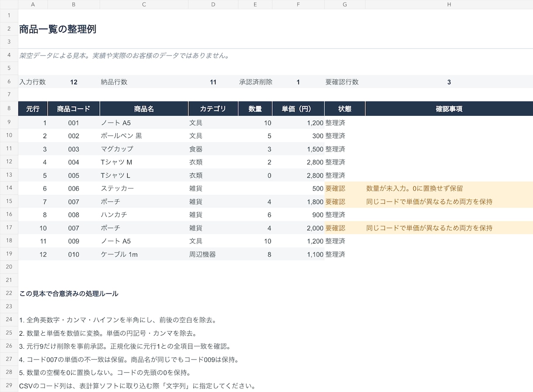
Task: Click the 元行 table header
Action: point(33,109)
